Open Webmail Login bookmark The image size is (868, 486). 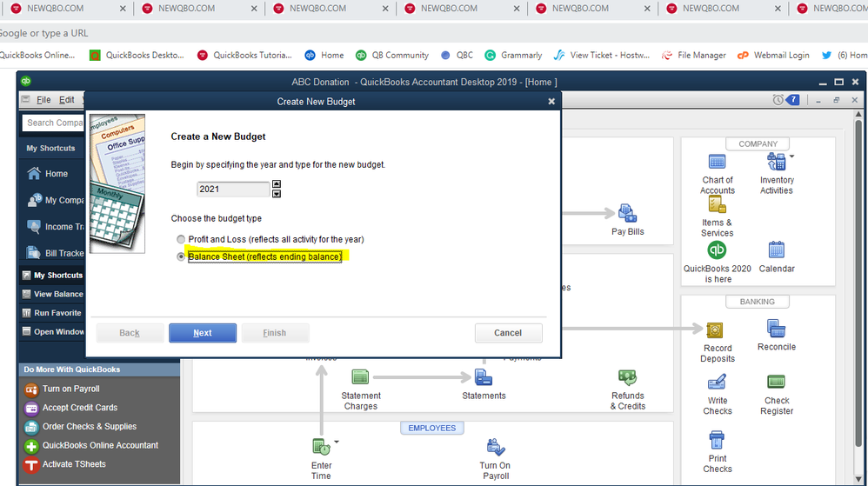(773, 55)
